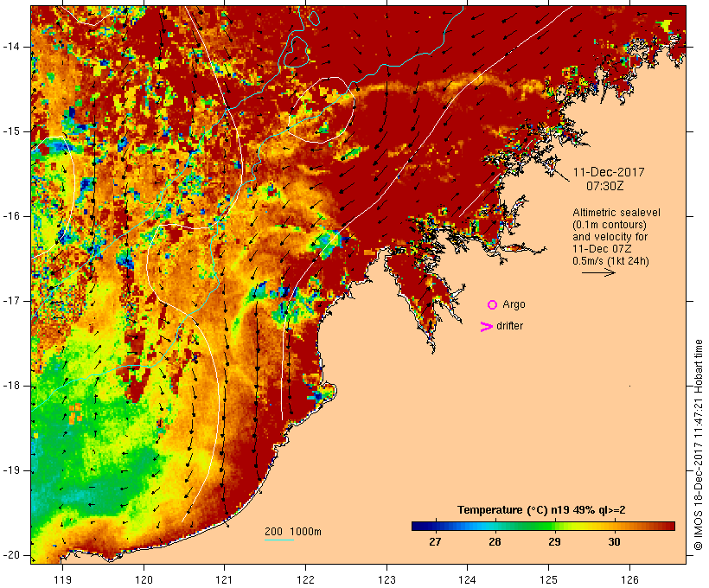Click the 'Altimetric sealevel' text
The width and height of the screenshot is (709, 588).
[616, 213]
